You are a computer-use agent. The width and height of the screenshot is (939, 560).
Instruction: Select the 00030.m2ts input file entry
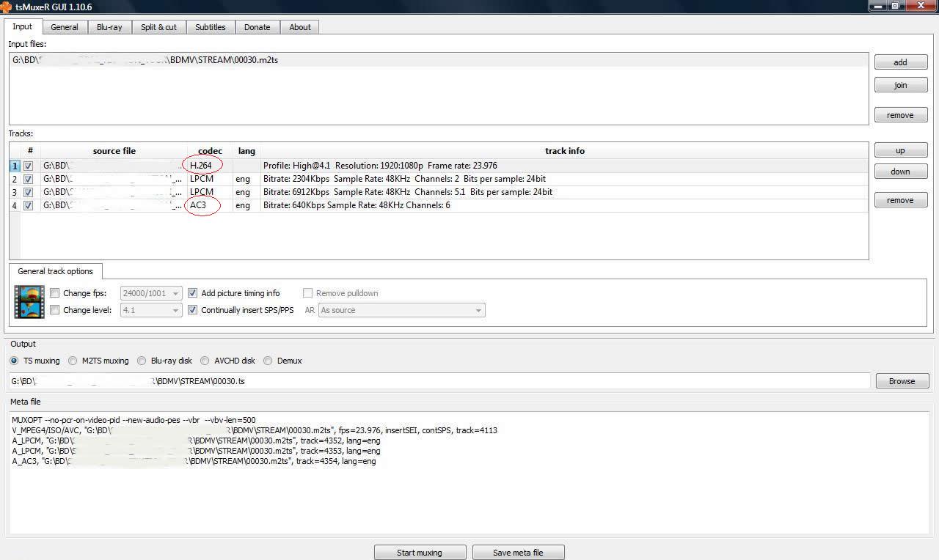click(439, 60)
